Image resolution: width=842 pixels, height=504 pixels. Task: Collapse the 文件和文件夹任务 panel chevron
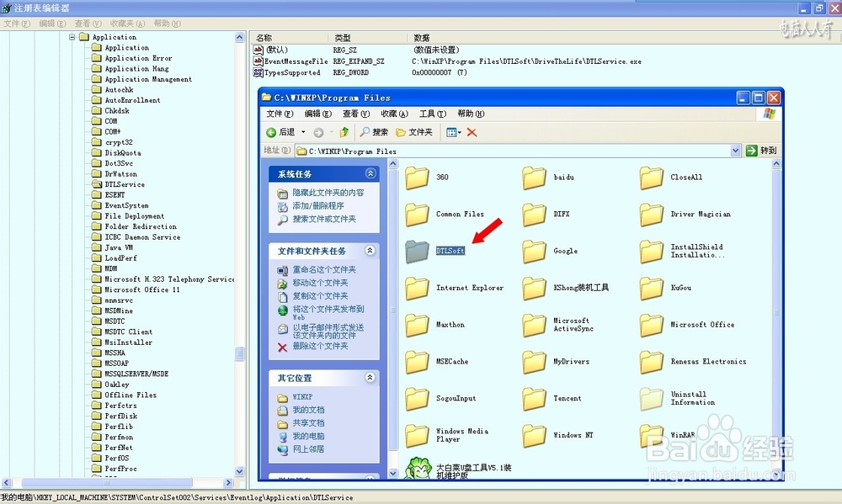(x=370, y=250)
